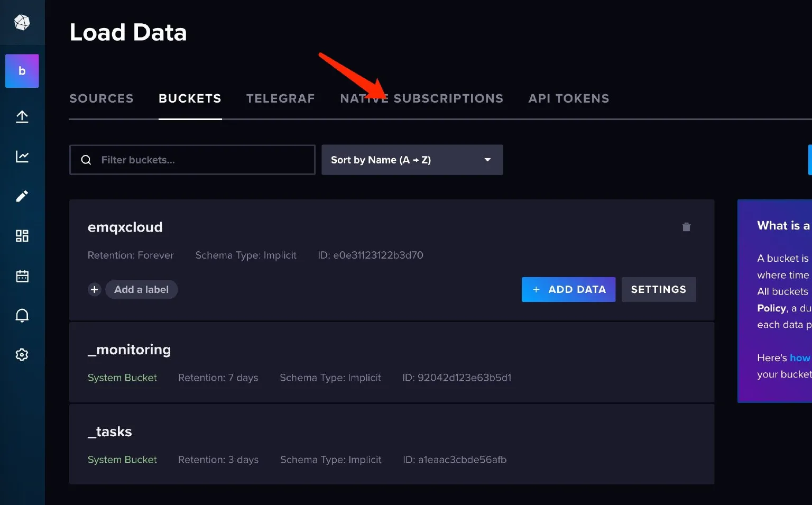Screen dimensions: 812x505
Task: Delete the emqxcloud bucket via trash icon
Action: (x=686, y=227)
